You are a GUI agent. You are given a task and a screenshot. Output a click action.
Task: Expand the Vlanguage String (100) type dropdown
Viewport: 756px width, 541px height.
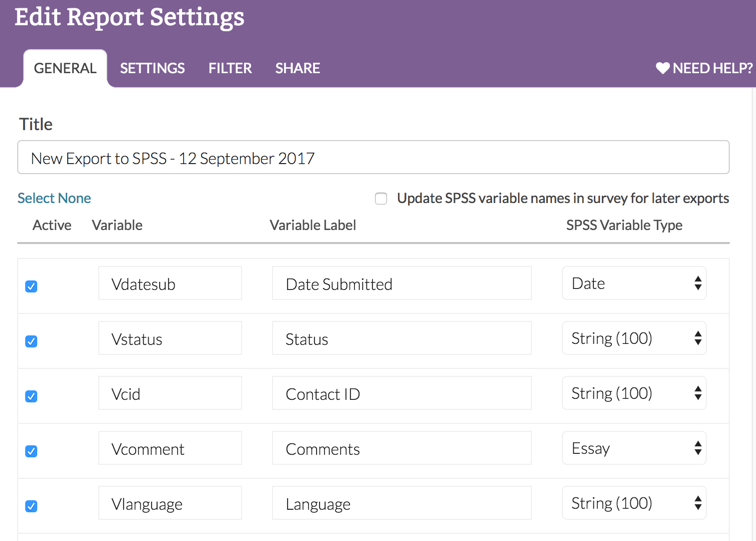click(x=634, y=503)
